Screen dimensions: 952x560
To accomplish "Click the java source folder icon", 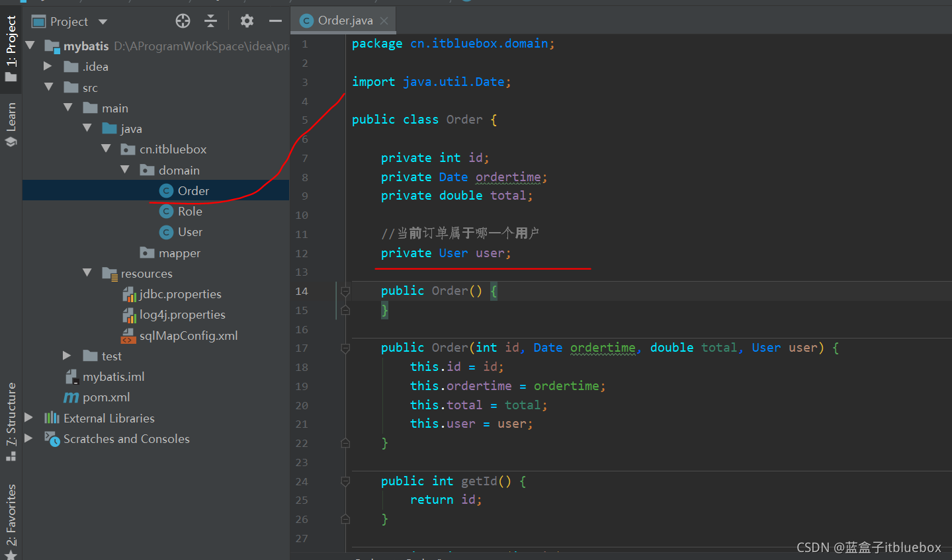I will tap(110, 128).
